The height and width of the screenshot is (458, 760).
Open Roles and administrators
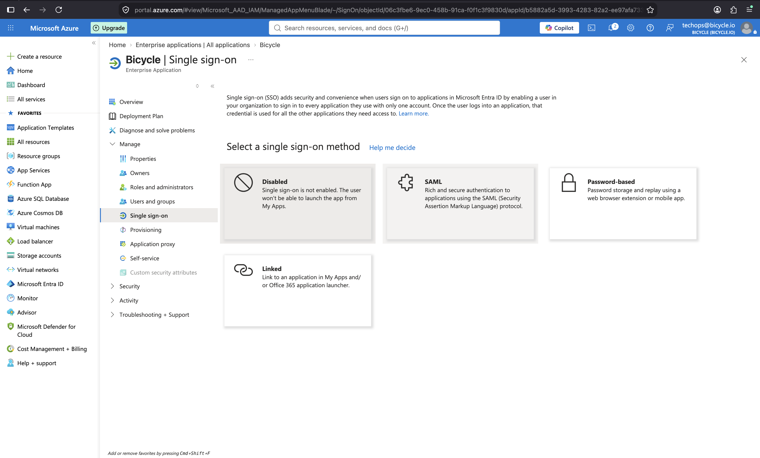(x=161, y=187)
